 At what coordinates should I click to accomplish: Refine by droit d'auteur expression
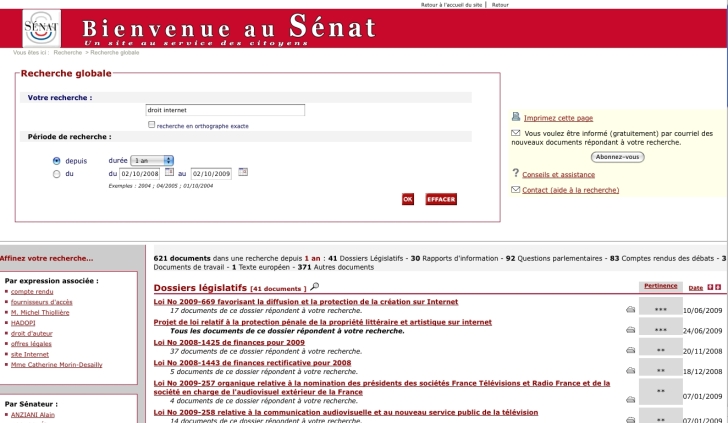tap(32, 333)
